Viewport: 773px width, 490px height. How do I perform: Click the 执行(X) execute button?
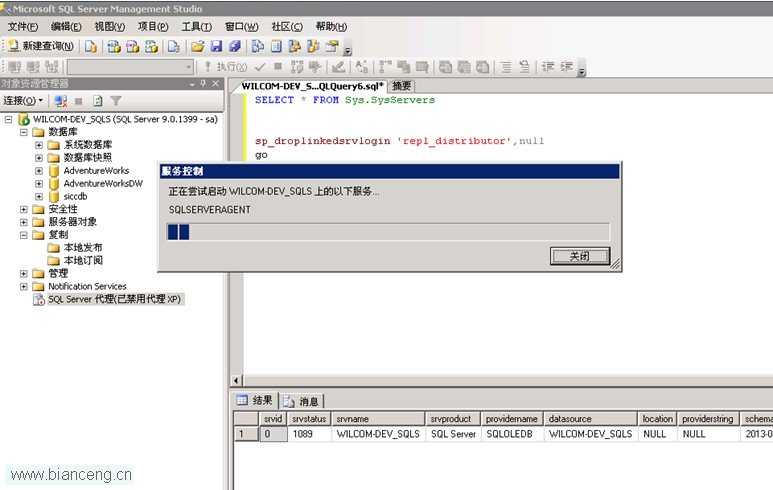226,67
